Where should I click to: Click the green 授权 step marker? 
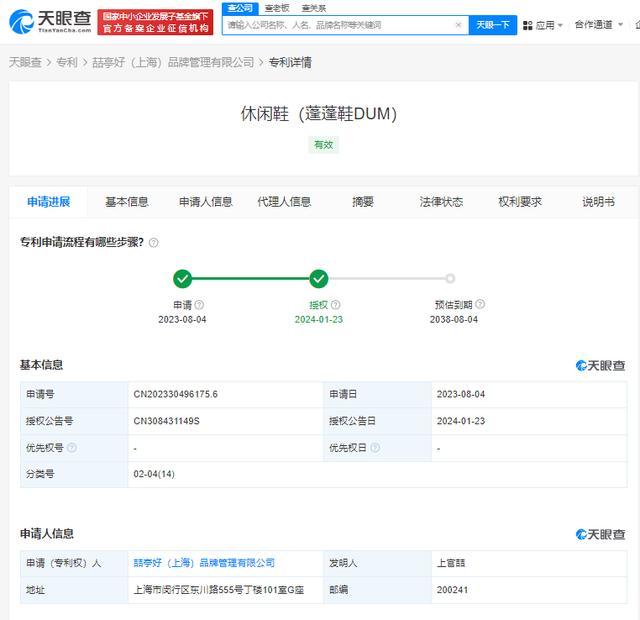(319, 279)
